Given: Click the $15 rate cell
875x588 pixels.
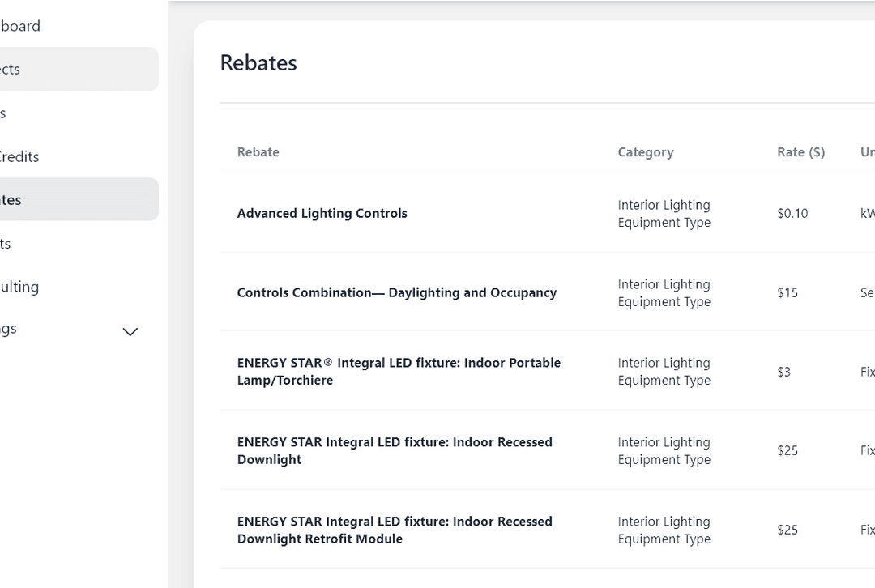Looking at the screenshot, I should [787, 293].
